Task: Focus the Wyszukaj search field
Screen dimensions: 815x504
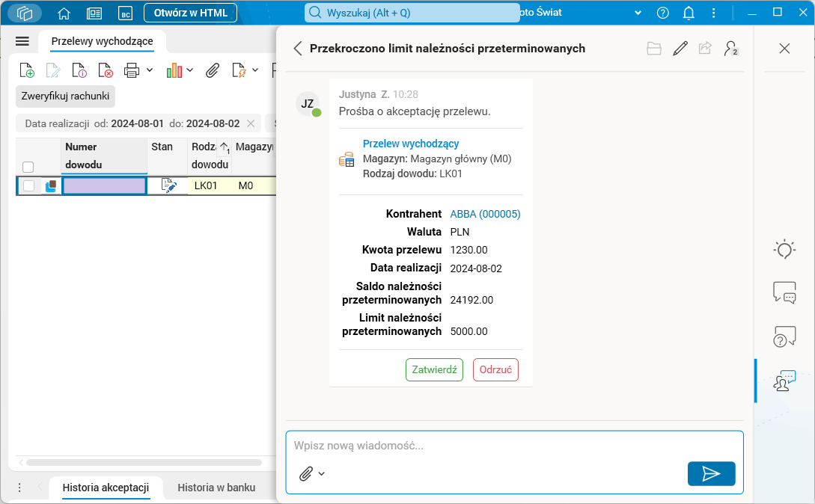Action: pos(412,13)
